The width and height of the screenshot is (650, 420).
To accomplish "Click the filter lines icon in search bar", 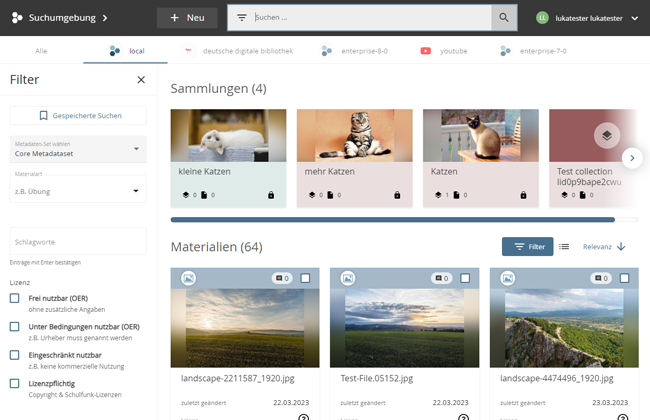I will click(x=241, y=18).
